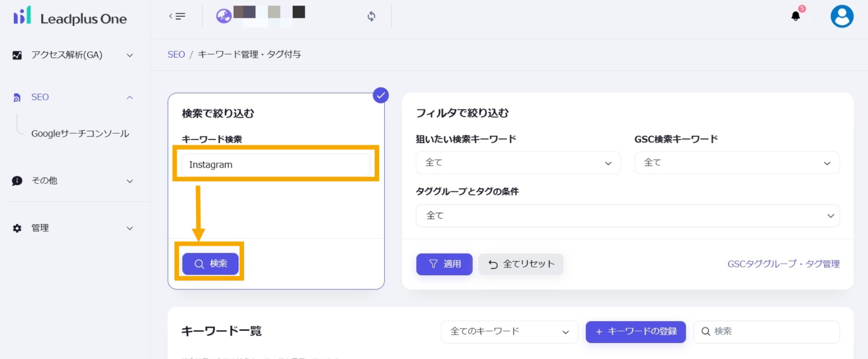This screenshot has width=868, height=359.
Task: Toggle the checkmark on 検索で絞り込む card
Action: coord(381,95)
